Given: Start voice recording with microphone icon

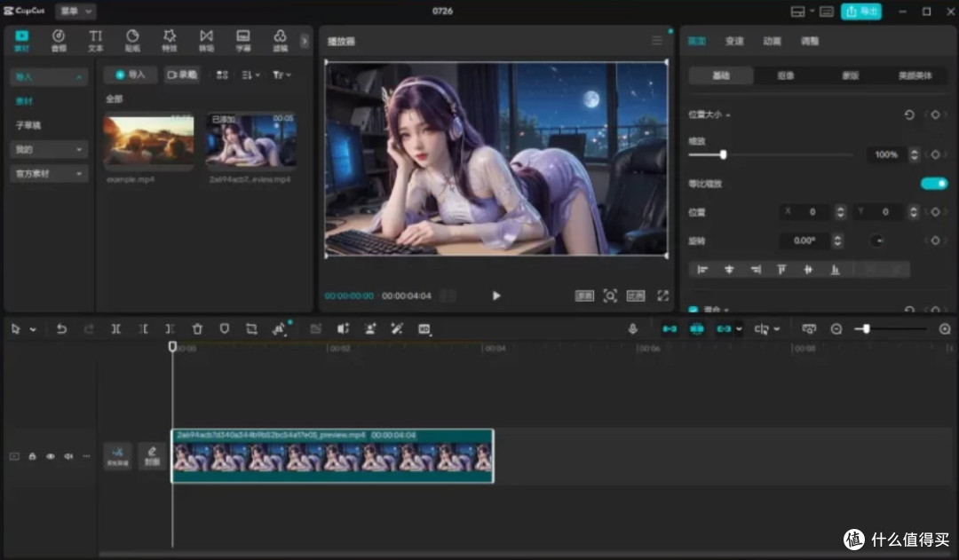Looking at the screenshot, I should click(x=633, y=329).
